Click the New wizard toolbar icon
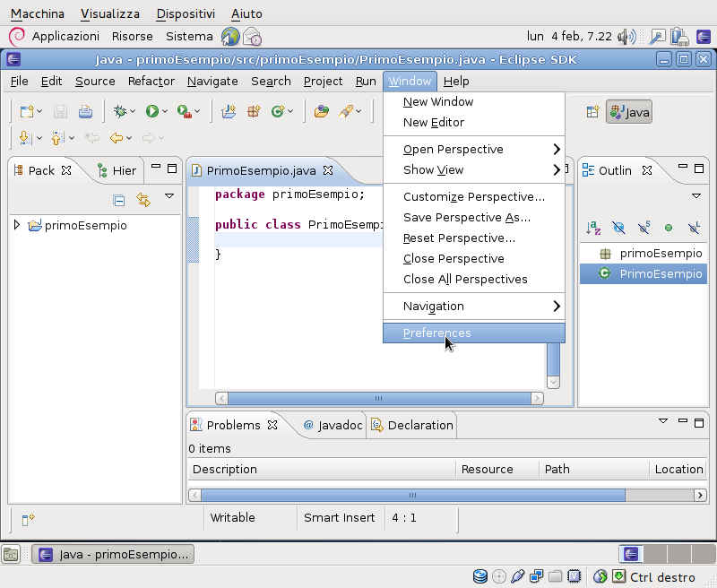717x588 pixels. click(27, 111)
